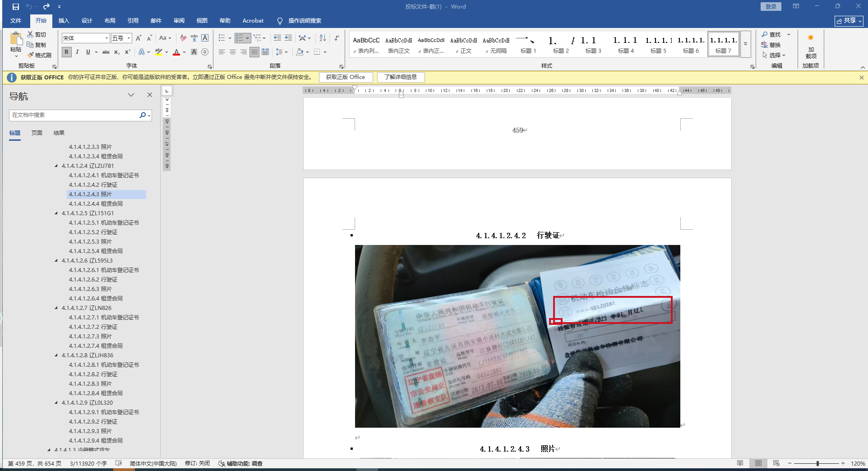
Task: Apply red font color
Action: (176, 52)
